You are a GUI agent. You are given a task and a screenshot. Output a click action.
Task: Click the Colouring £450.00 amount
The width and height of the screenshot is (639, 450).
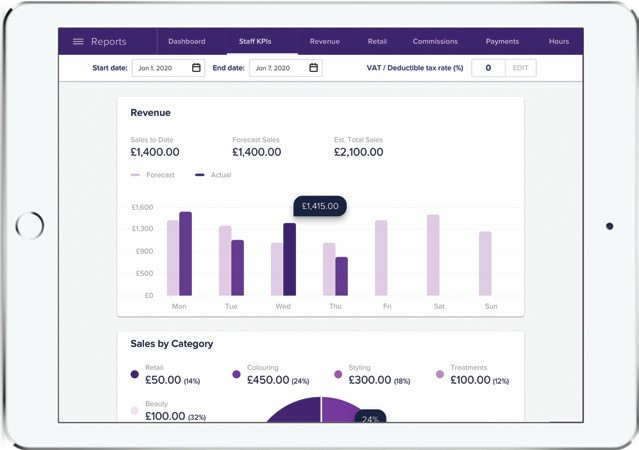pos(268,380)
